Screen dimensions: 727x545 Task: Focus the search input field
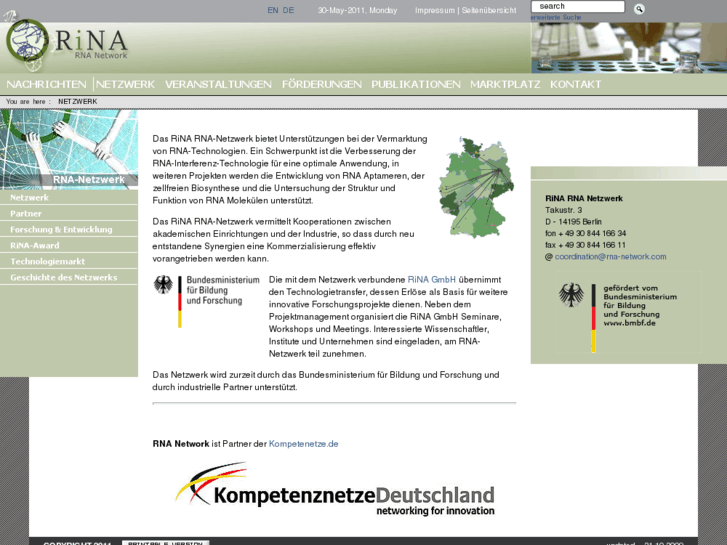coord(578,6)
